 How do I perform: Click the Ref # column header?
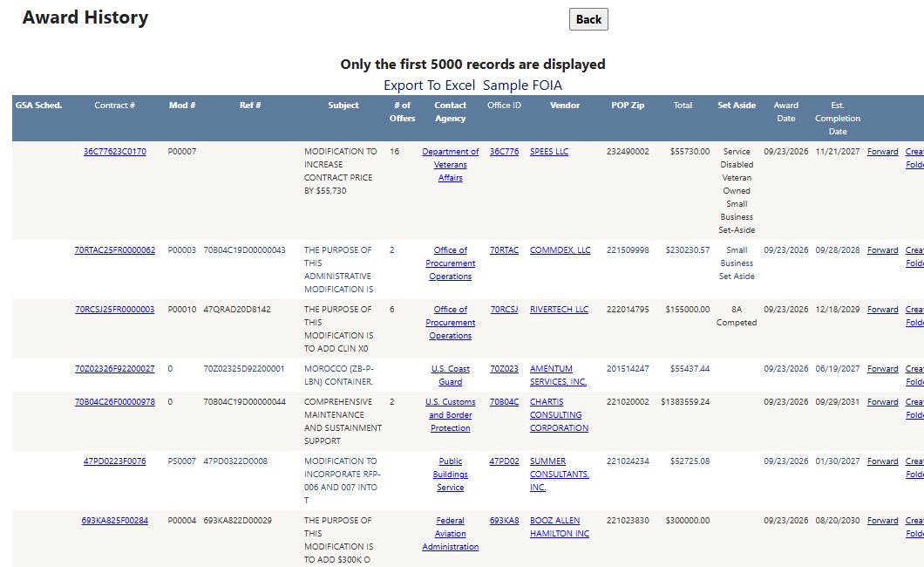pyautogui.click(x=250, y=106)
